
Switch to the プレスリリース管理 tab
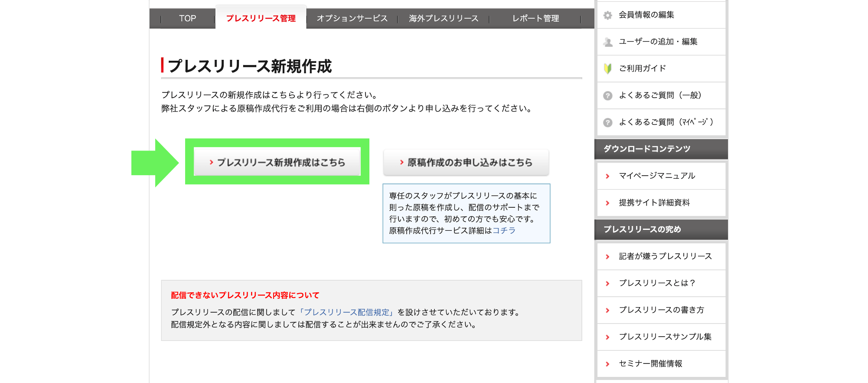point(261,19)
